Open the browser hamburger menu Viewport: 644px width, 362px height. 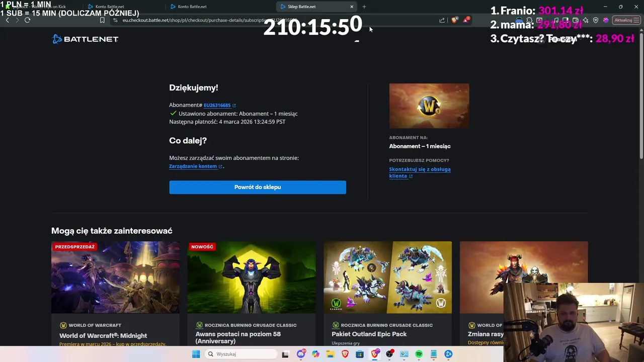click(x=636, y=20)
